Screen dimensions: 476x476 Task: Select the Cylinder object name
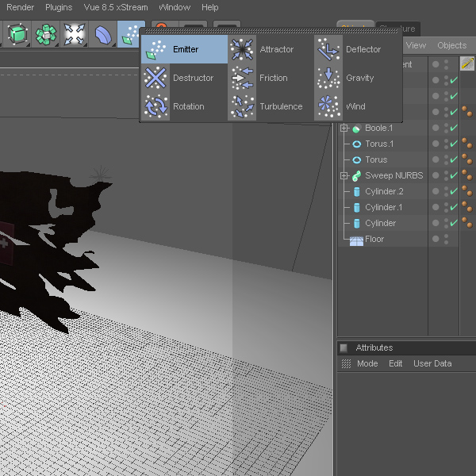pos(380,223)
